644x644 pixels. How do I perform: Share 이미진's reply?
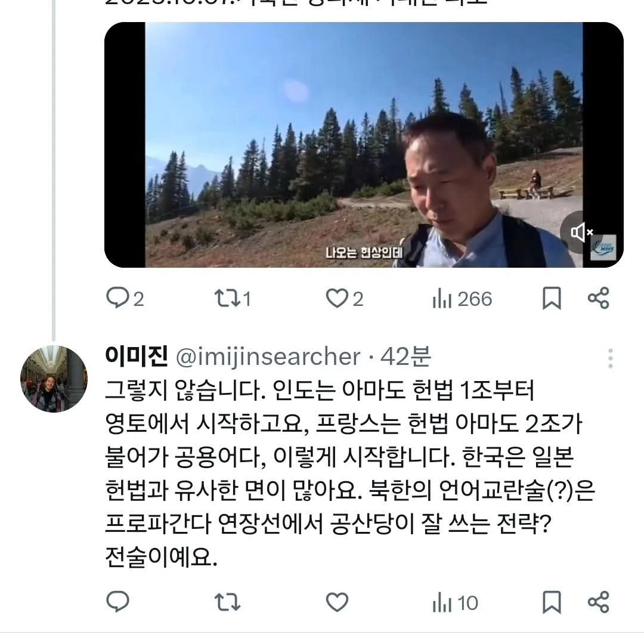pyautogui.click(x=598, y=602)
